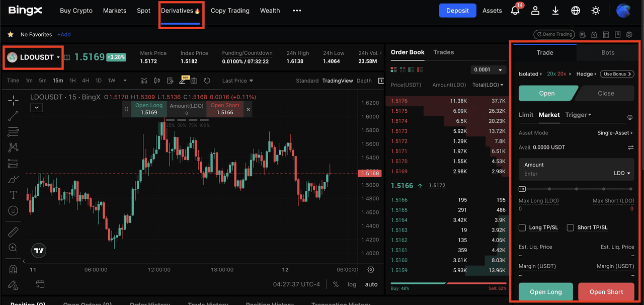
Task: Open the language globe icon
Action: (x=576, y=11)
